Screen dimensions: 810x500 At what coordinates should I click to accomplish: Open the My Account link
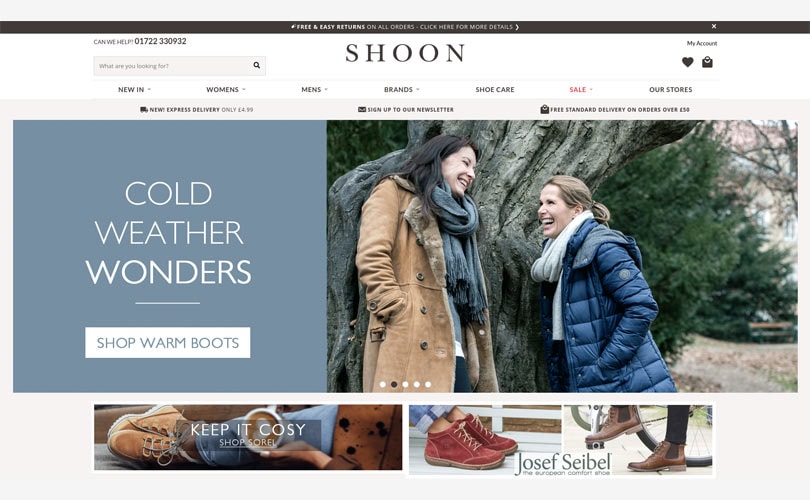[702, 43]
